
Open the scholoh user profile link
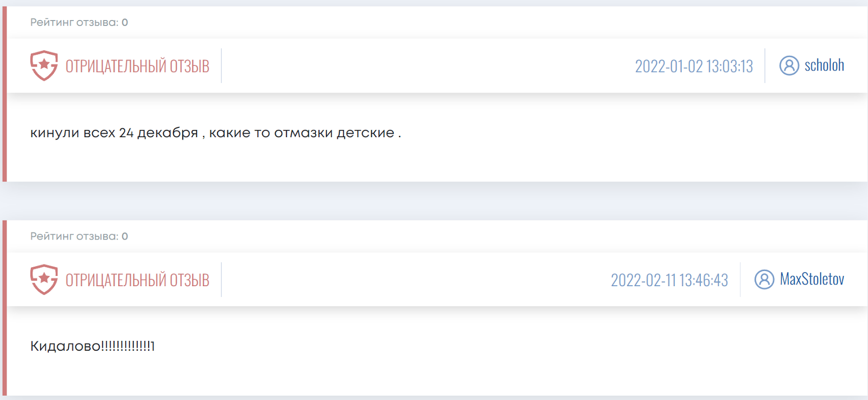pos(824,65)
